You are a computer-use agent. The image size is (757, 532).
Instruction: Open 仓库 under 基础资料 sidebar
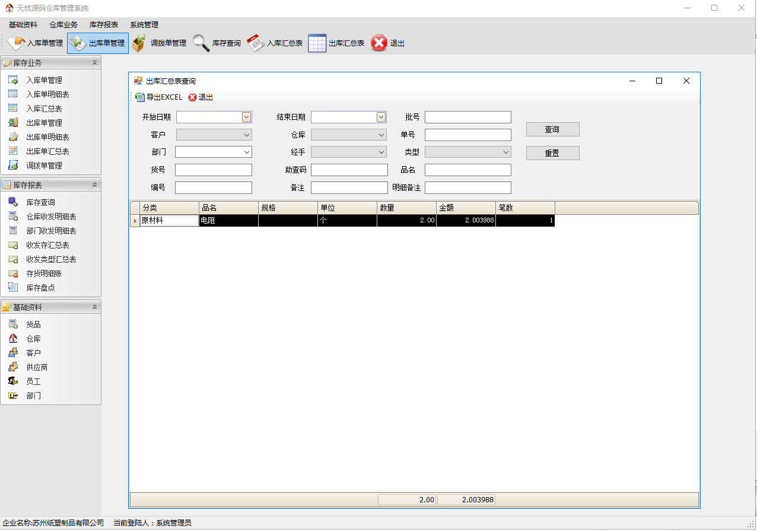33,339
